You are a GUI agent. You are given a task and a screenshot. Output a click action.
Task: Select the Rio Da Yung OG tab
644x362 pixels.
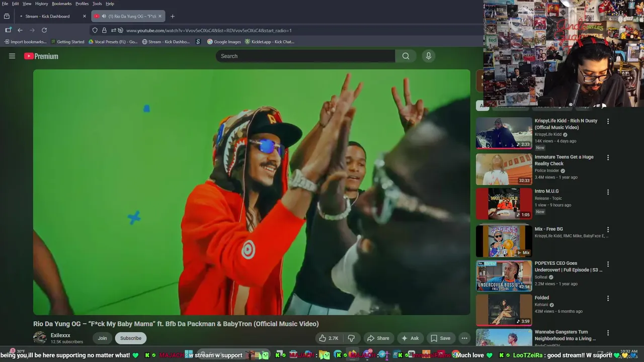pos(128,16)
